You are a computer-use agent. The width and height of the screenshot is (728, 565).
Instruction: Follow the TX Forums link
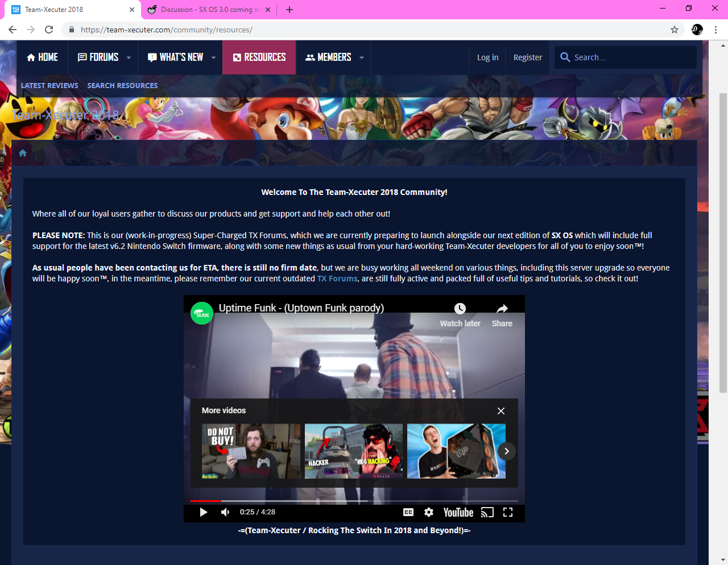pyautogui.click(x=337, y=279)
